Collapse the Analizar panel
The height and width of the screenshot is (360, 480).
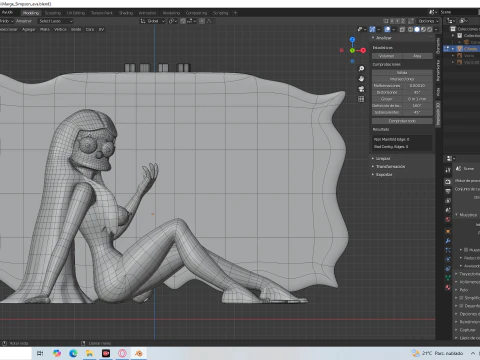click(382, 38)
